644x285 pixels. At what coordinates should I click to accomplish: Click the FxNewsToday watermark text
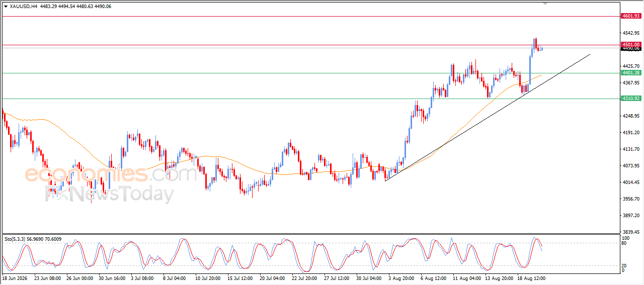coord(110,194)
